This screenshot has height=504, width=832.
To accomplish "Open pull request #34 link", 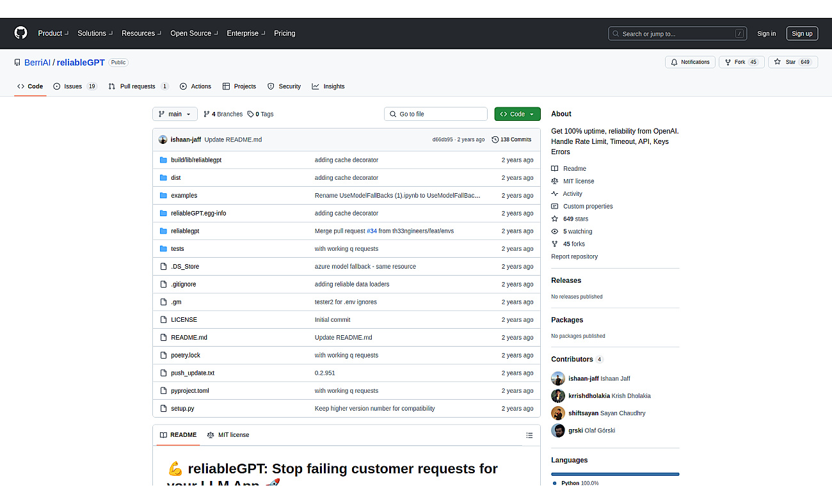I will pos(372,231).
